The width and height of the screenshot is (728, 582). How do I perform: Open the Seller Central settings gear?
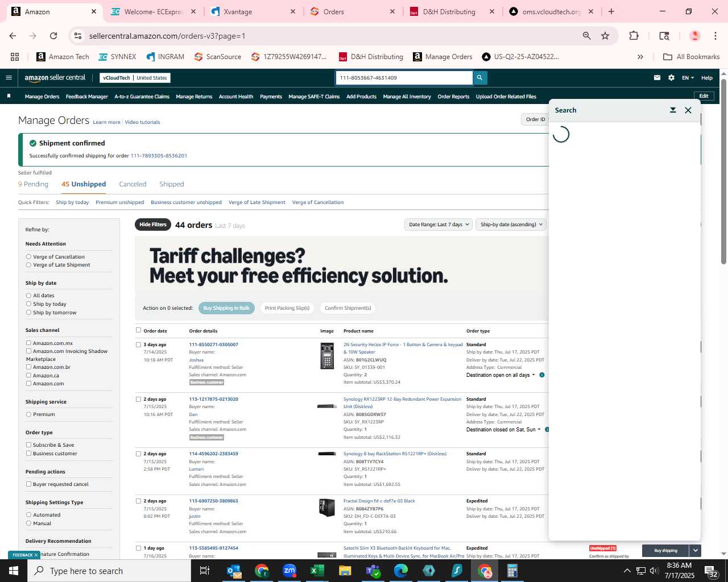point(671,78)
